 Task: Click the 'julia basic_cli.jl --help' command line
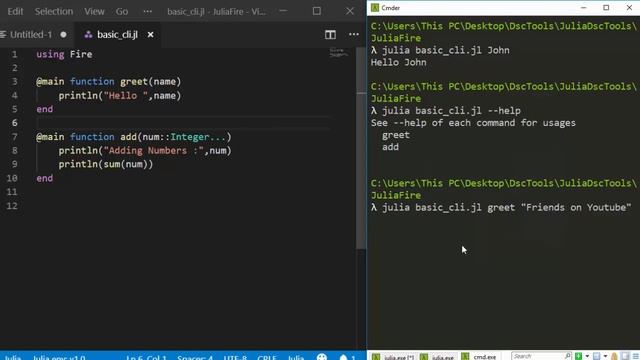click(446, 111)
